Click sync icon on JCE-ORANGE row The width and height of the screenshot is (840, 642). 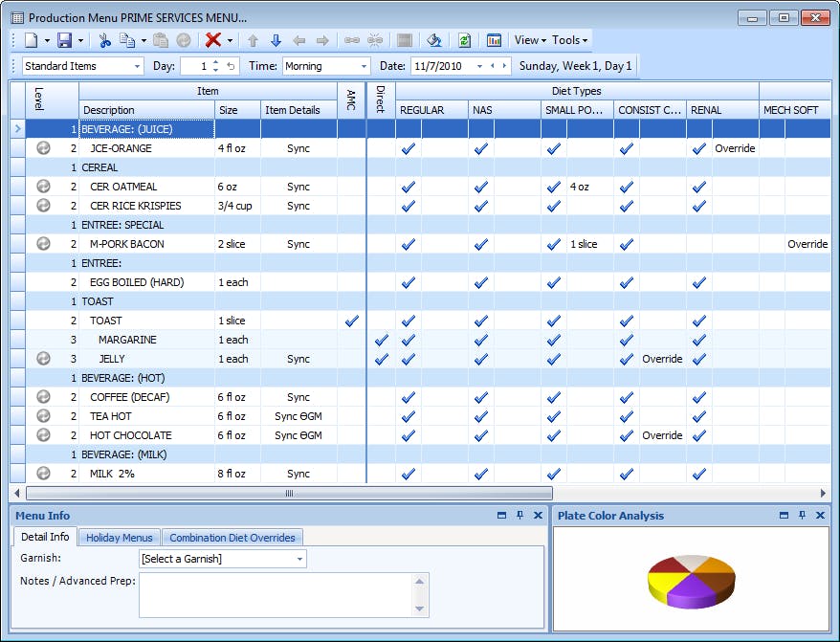[43, 148]
